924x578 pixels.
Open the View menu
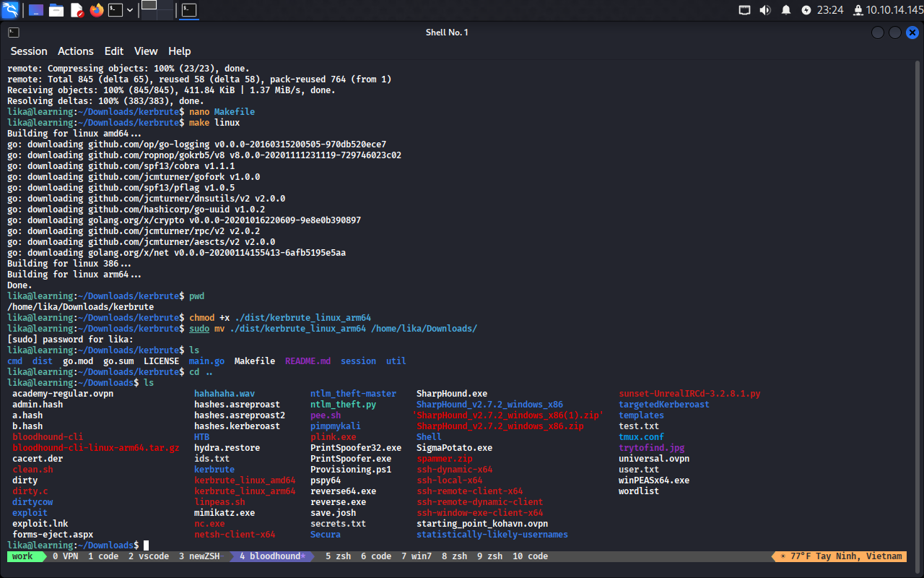pyautogui.click(x=146, y=51)
